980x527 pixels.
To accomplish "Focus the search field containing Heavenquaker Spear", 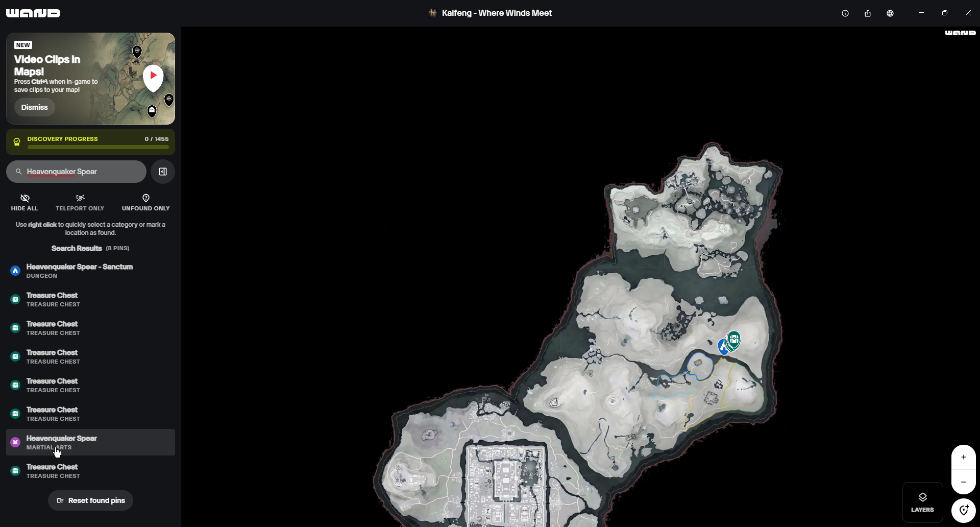I will click(x=76, y=172).
